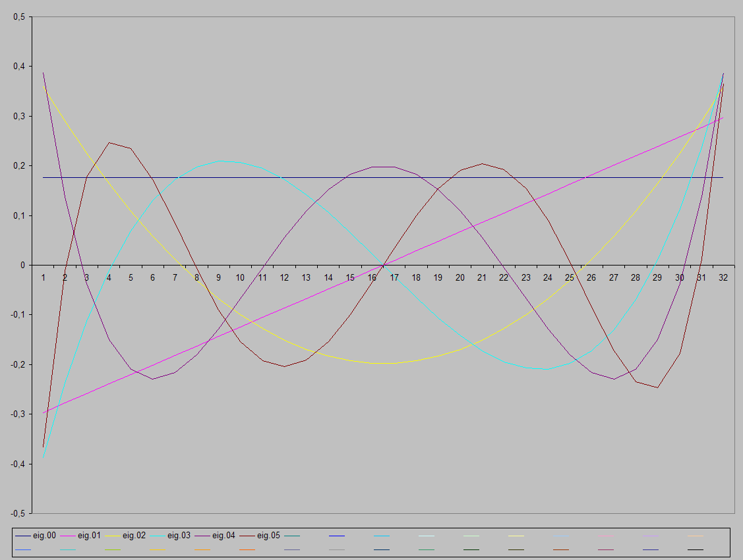Image resolution: width=743 pixels, height=560 pixels.
Task: Click the 0,1 label on the vertical axis
Action: pyautogui.click(x=19, y=215)
